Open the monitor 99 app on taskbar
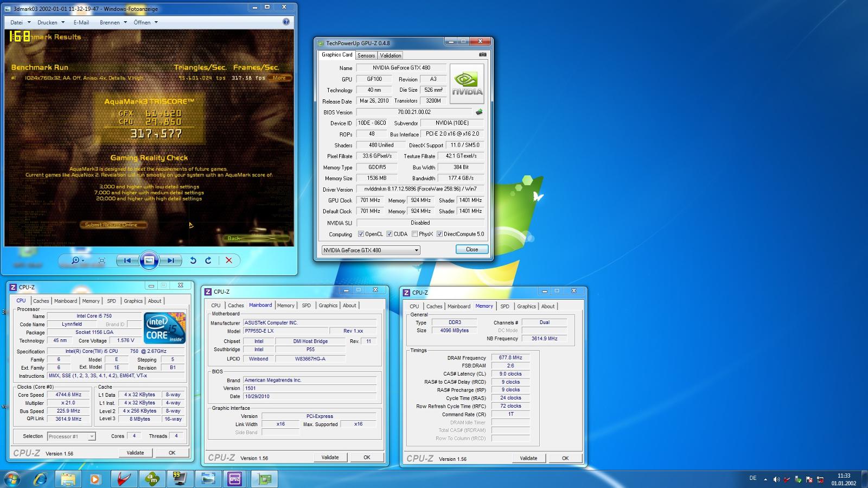The width and height of the screenshot is (868, 488). pyautogui.click(x=180, y=479)
